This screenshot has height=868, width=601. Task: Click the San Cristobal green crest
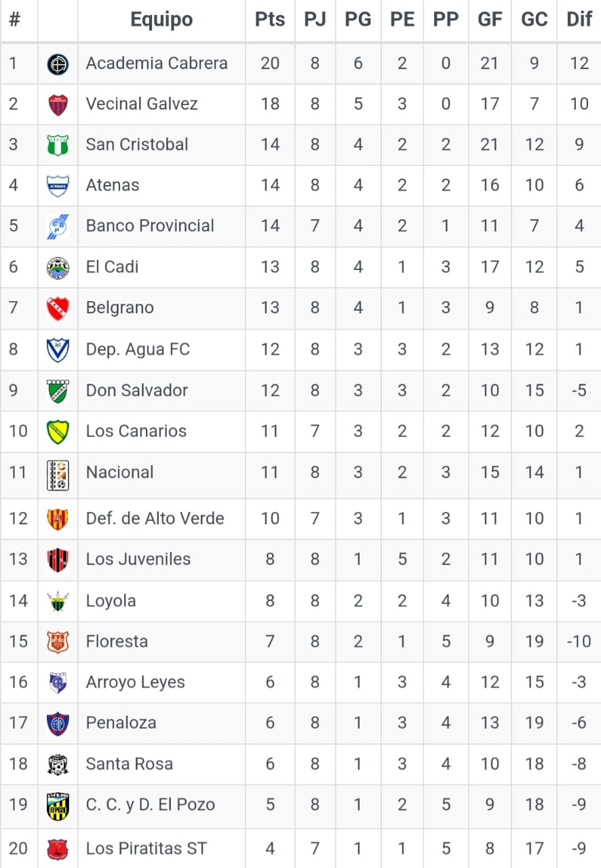58,145
